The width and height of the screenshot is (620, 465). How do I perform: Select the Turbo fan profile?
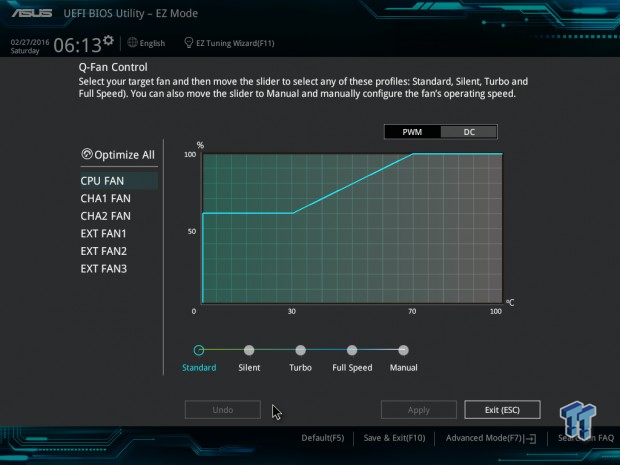click(x=301, y=350)
